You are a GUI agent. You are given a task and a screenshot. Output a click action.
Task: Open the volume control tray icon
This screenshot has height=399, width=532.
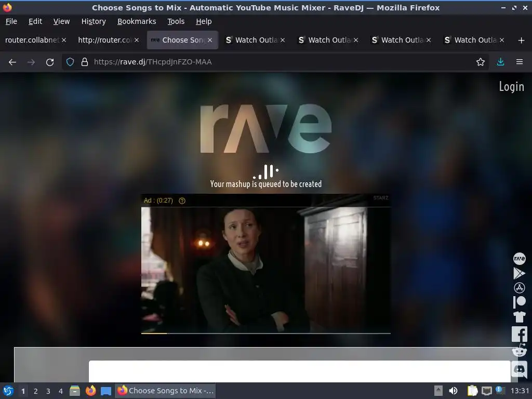pyautogui.click(x=453, y=391)
